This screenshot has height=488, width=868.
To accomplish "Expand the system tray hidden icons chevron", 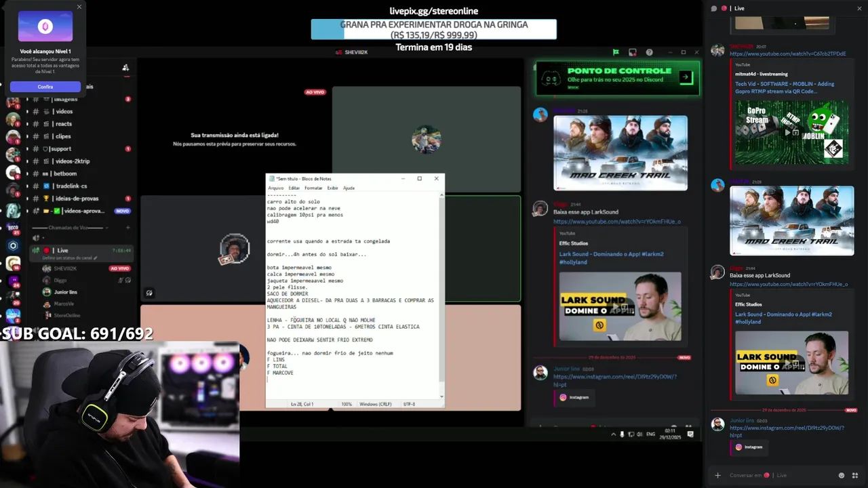I will point(614,434).
